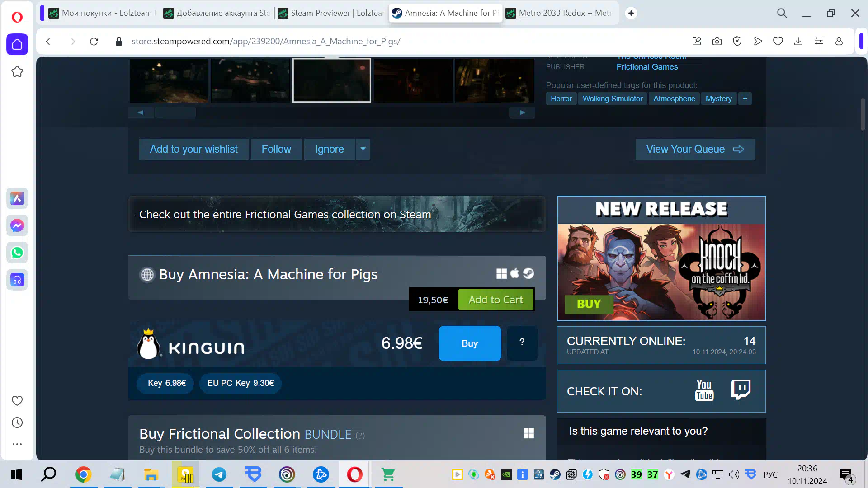Image resolution: width=868 pixels, height=488 pixels.
Task: Open Frictional Games collection banner
Action: (337, 214)
